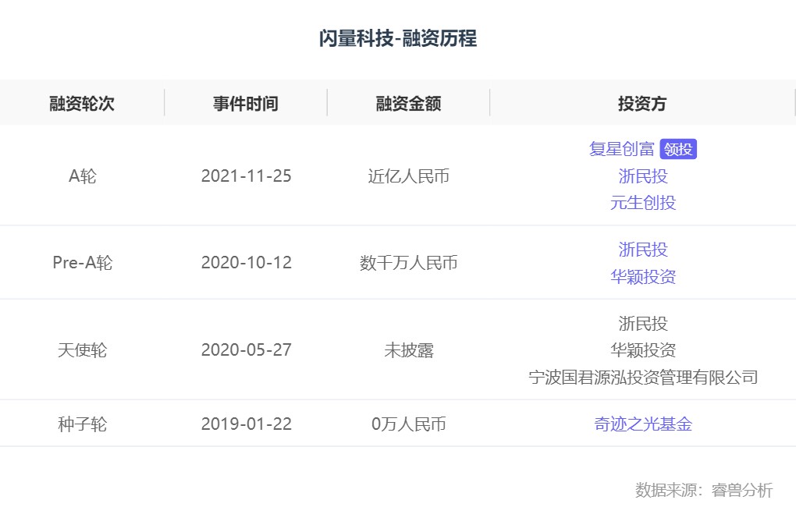Open 浙民投 link in the Pre-A轮 row

pyautogui.click(x=643, y=250)
